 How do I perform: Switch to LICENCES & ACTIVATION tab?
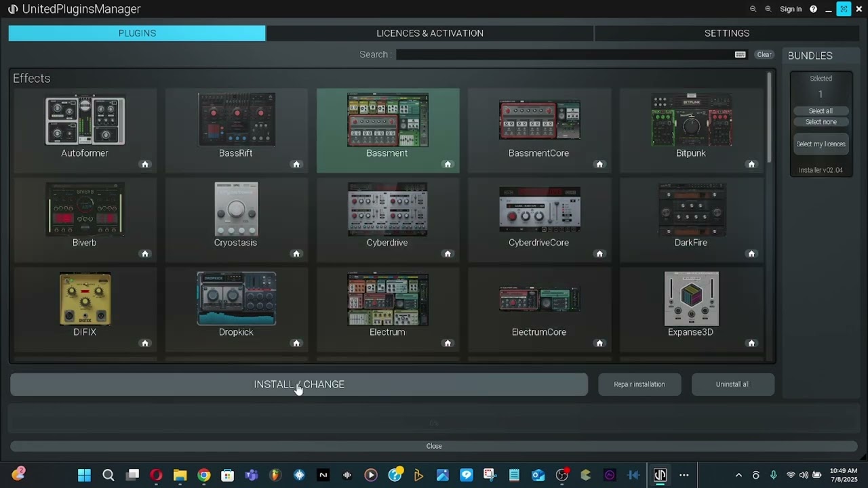[x=430, y=33]
